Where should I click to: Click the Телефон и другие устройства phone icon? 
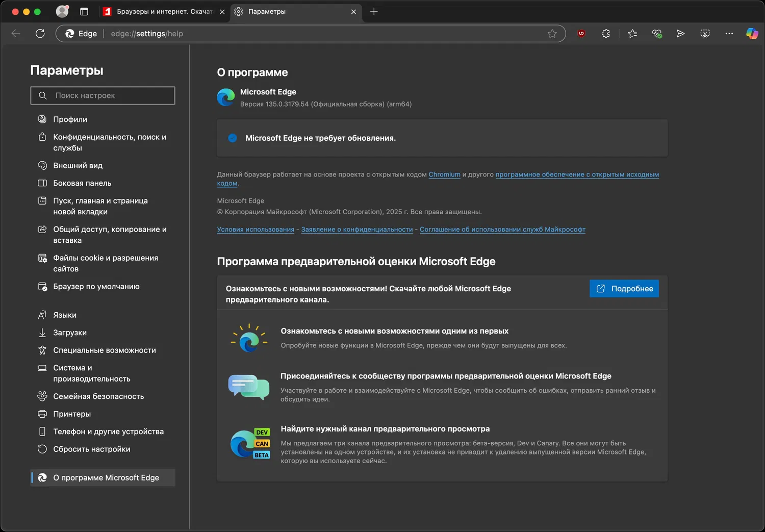point(42,432)
